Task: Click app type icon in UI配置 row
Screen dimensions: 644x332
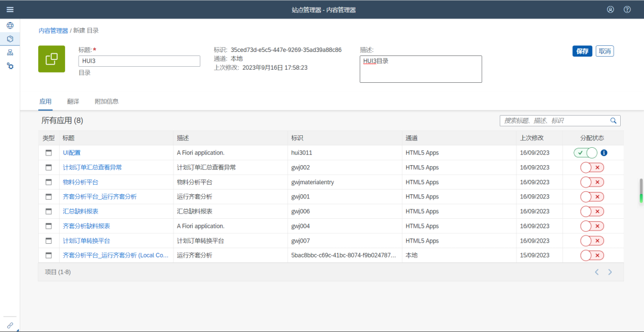Action: [49, 153]
